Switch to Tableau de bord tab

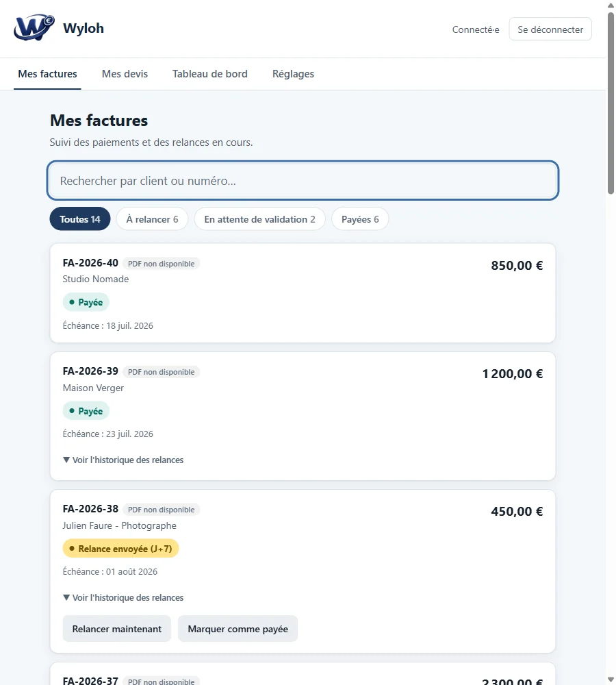[210, 74]
